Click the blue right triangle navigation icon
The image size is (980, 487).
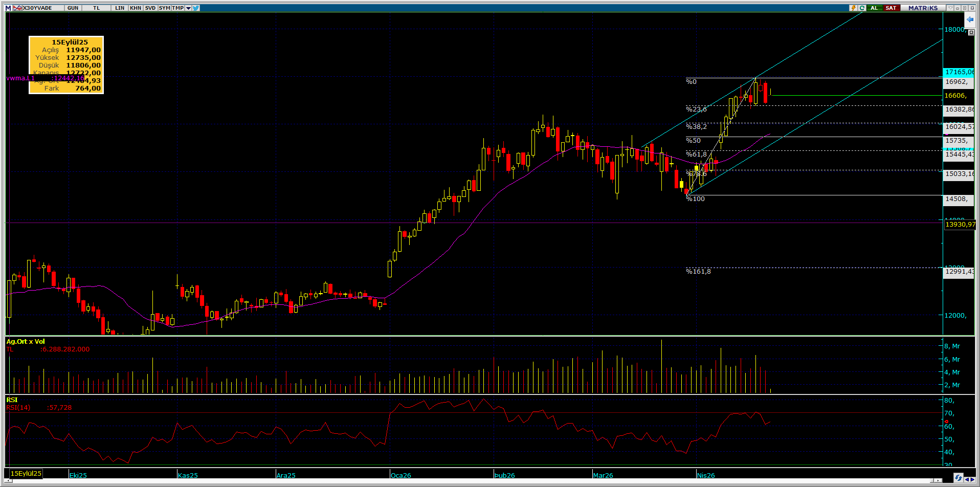[x=973, y=479]
